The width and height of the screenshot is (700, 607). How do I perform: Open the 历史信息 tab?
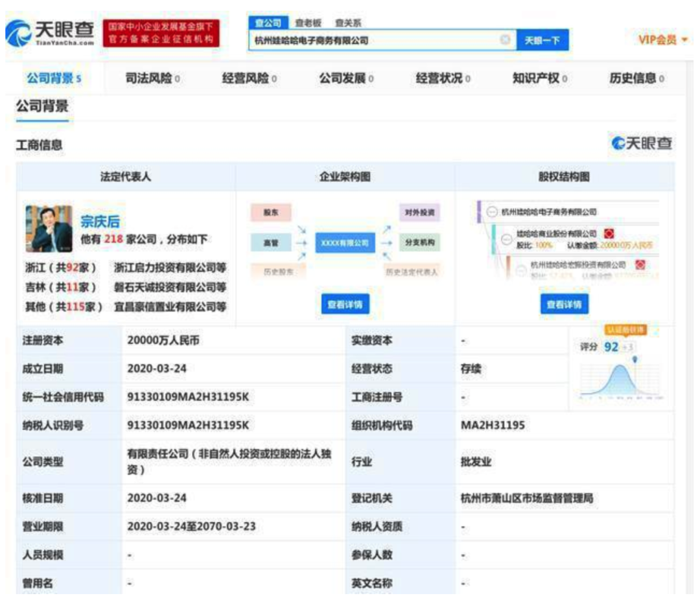pos(636,78)
